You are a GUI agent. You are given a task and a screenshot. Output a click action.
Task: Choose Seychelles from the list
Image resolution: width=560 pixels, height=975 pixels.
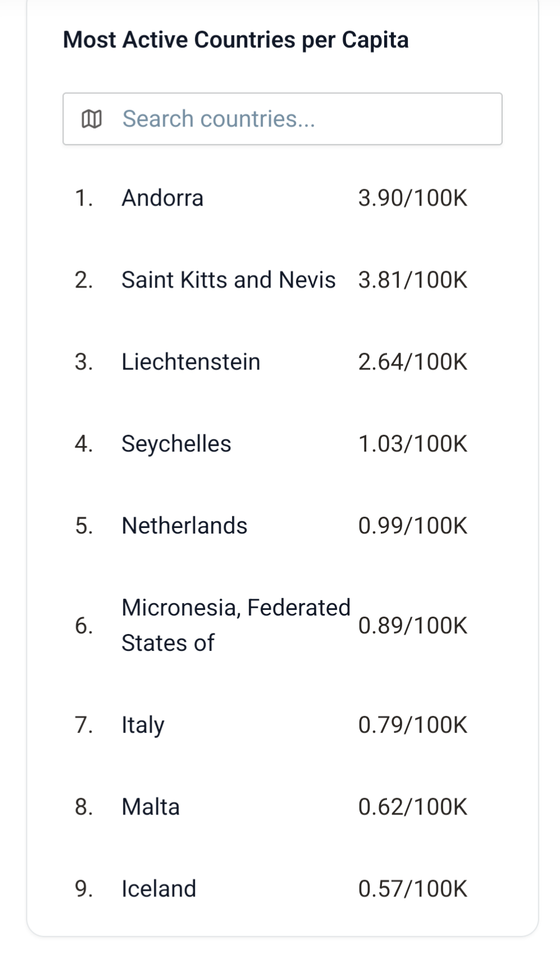click(x=176, y=444)
